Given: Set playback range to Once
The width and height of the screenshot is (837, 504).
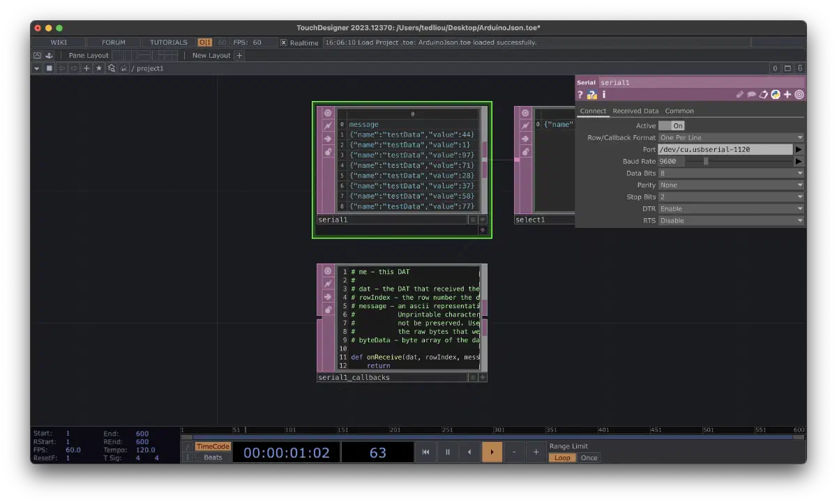Looking at the screenshot, I should (x=589, y=457).
